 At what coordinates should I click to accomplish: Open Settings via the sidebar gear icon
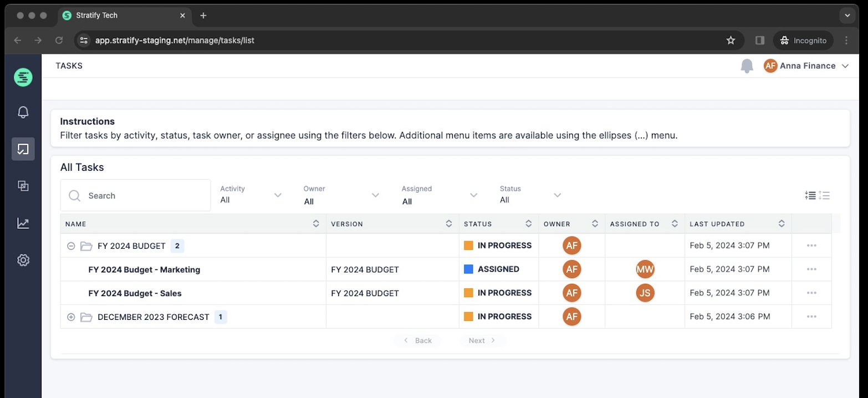pyautogui.click(x=23, y=259)
